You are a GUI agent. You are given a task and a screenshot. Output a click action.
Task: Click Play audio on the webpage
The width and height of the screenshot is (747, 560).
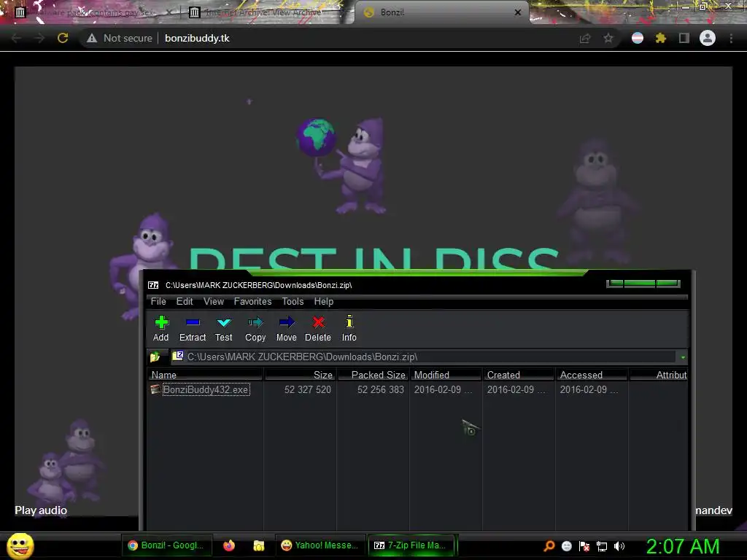point(41,510)
